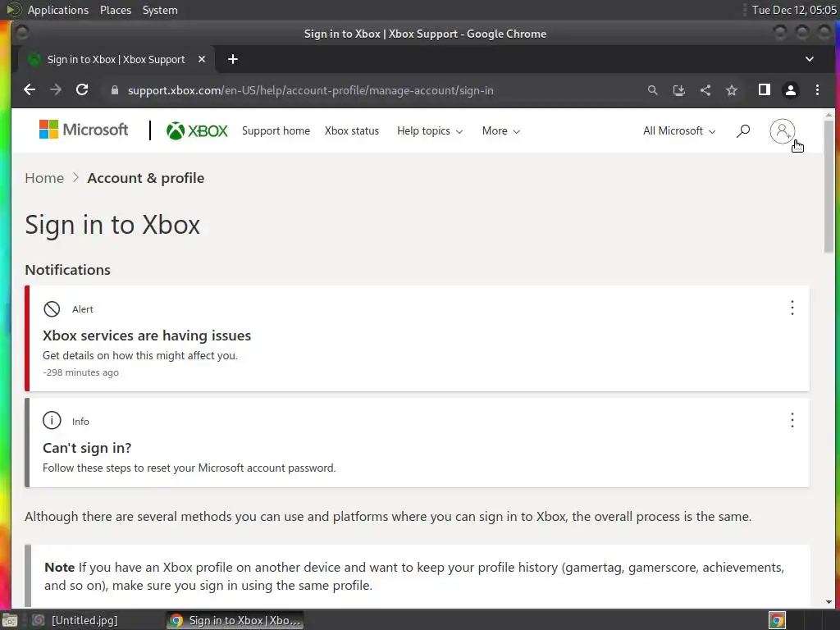This screenshot has width=840, height=630.
Task: Select the Sign in to Xbox browser tab
Action: 116,59
